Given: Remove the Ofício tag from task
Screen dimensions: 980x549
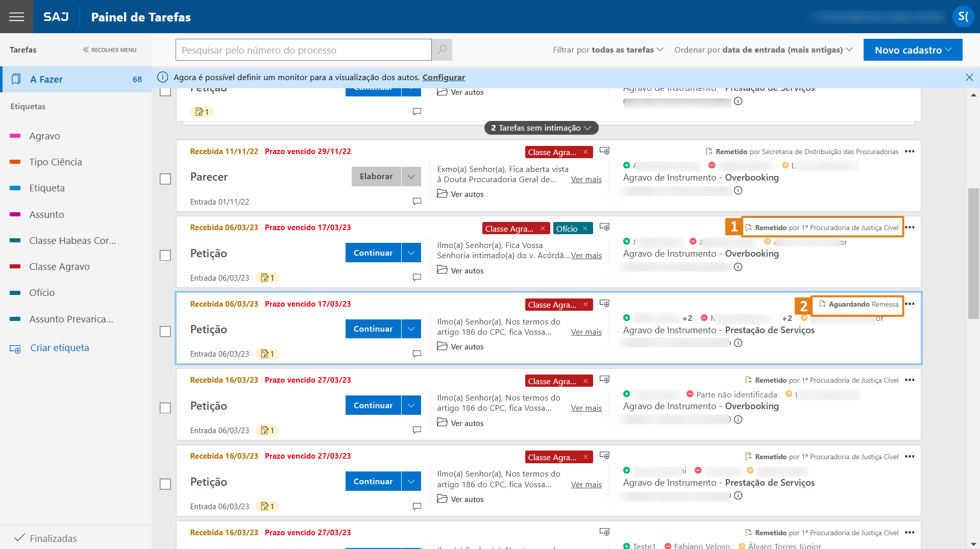Looking at the screenshot, I should pos(585,229).
